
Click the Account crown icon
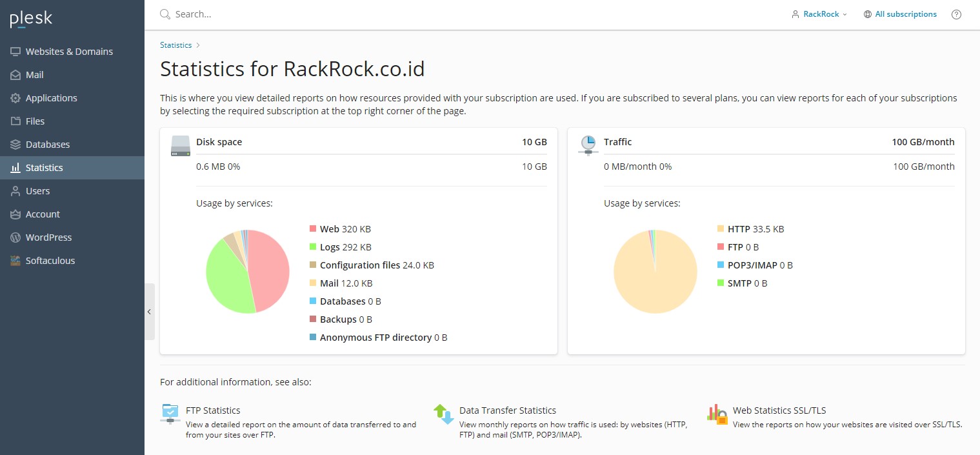pyautogui.click(x=15, y=214)
